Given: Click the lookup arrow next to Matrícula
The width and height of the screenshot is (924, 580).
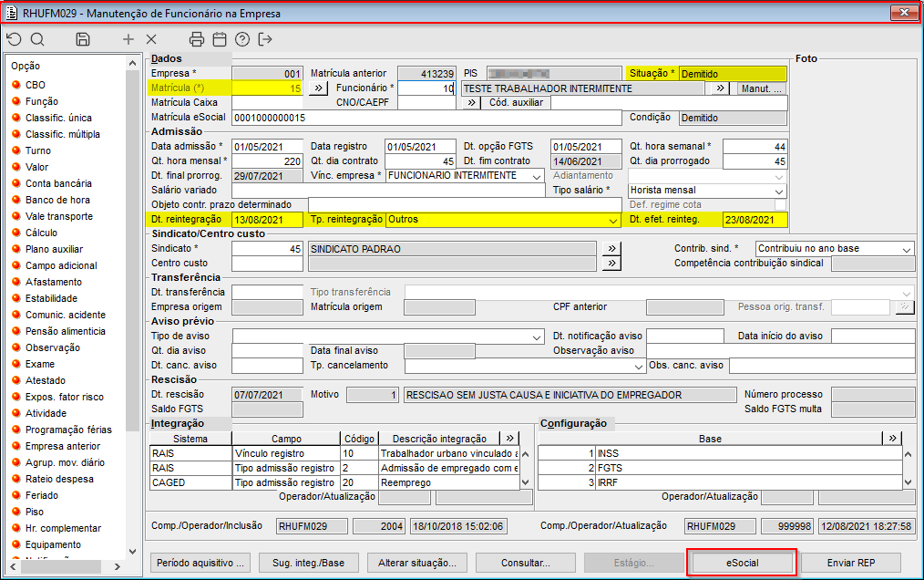Looking at the screenshot, I should pyautogui.click(x=318, y=88).
